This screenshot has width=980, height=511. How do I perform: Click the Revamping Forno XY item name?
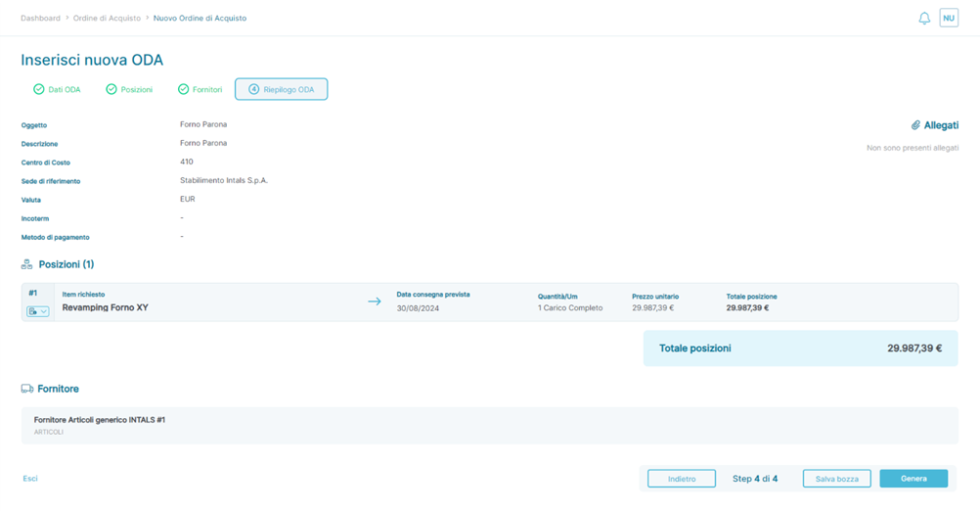click(105, 307)
